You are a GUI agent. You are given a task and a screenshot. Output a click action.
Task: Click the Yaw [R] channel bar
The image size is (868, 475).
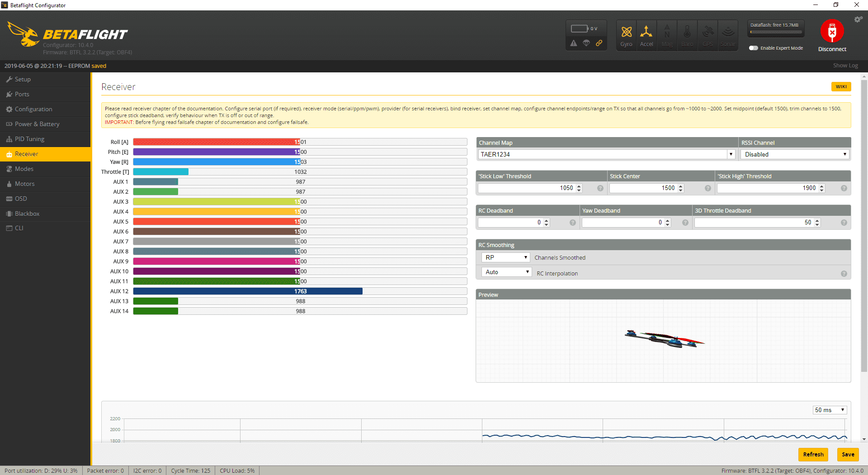[300, 162]
